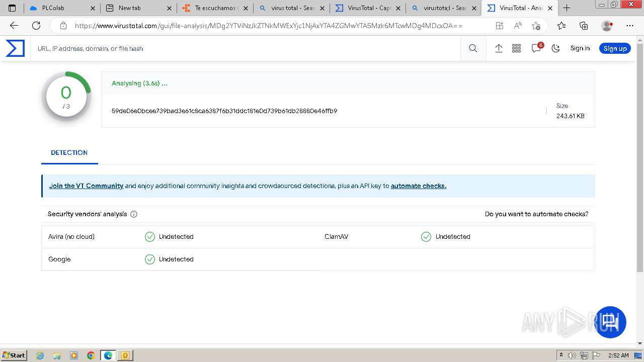Click the 243.61 KB size value
644x362 pixels.
click(x=570, y=116)
